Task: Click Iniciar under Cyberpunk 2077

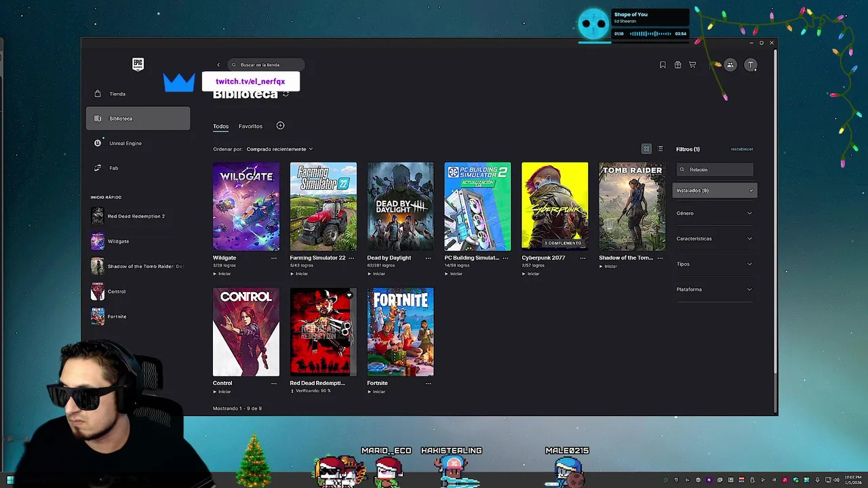Action: [x=531, y=274]
